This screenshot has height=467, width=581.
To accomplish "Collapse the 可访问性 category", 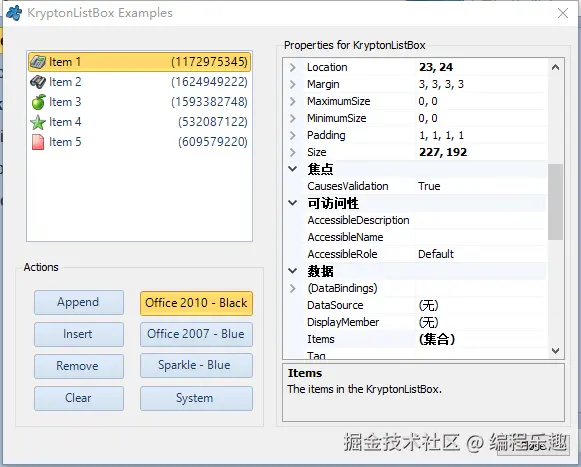I will (x=293, y=203).
